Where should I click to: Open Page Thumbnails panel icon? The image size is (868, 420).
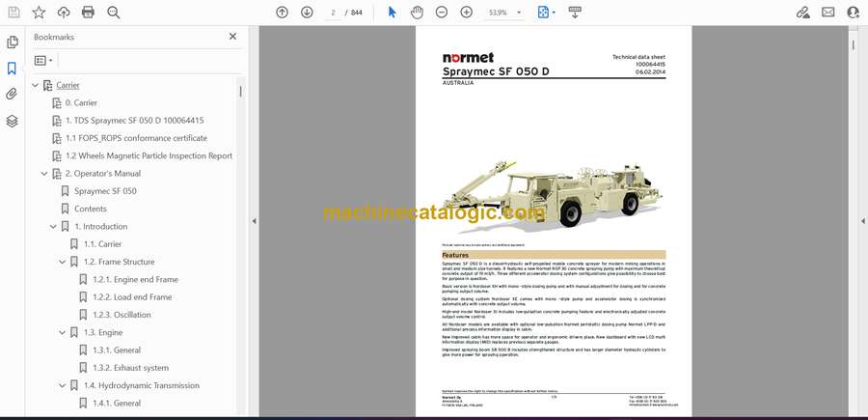click(12, 42)
